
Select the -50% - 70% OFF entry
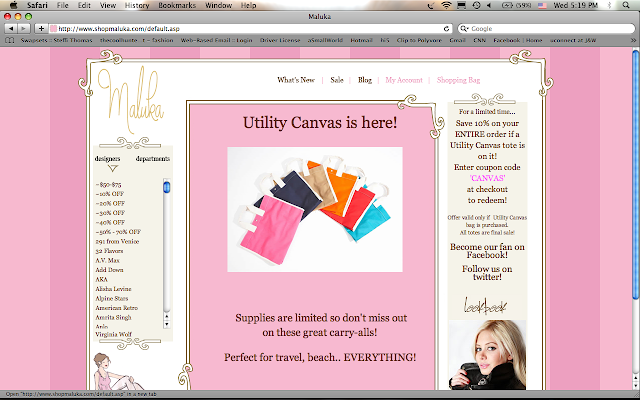tap(118, 232)
